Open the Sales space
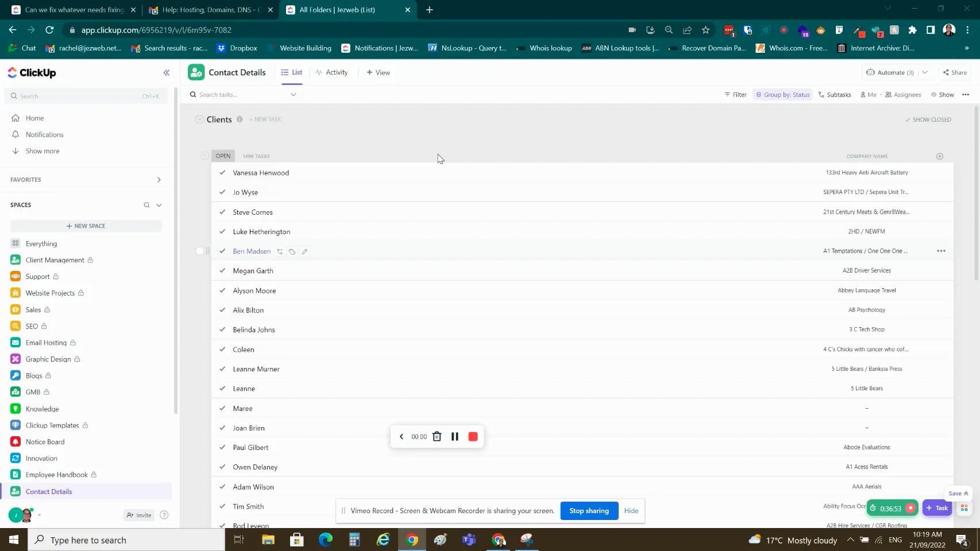 (x=33, y=310)
